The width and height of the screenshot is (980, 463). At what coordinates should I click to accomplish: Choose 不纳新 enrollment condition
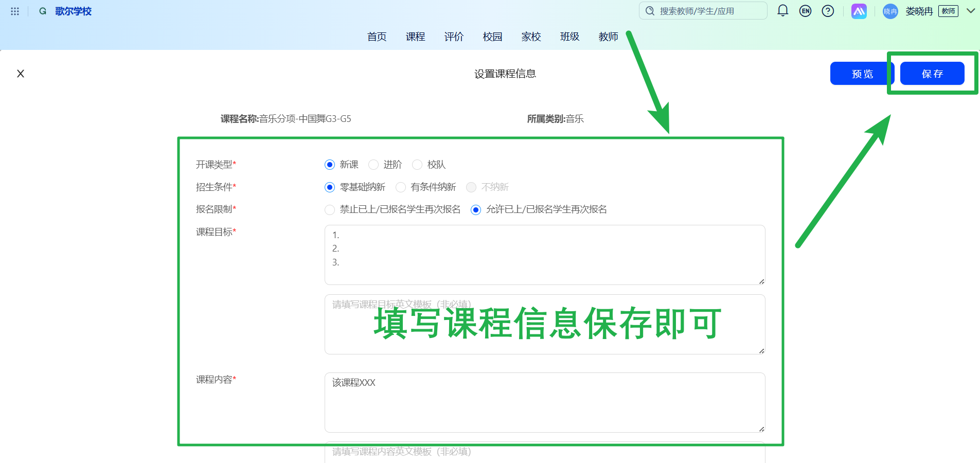pos(471,187)
